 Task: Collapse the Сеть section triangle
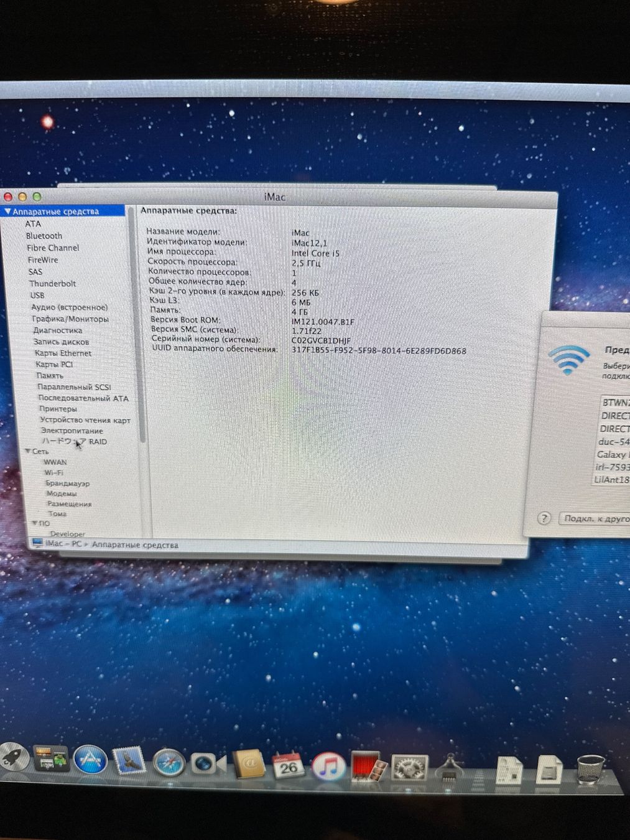(x=27, y=451)
